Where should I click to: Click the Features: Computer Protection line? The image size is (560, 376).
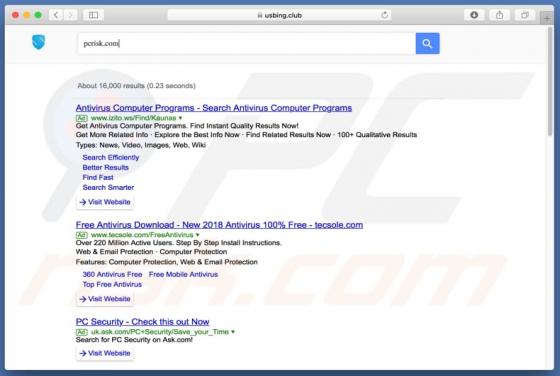166,262
